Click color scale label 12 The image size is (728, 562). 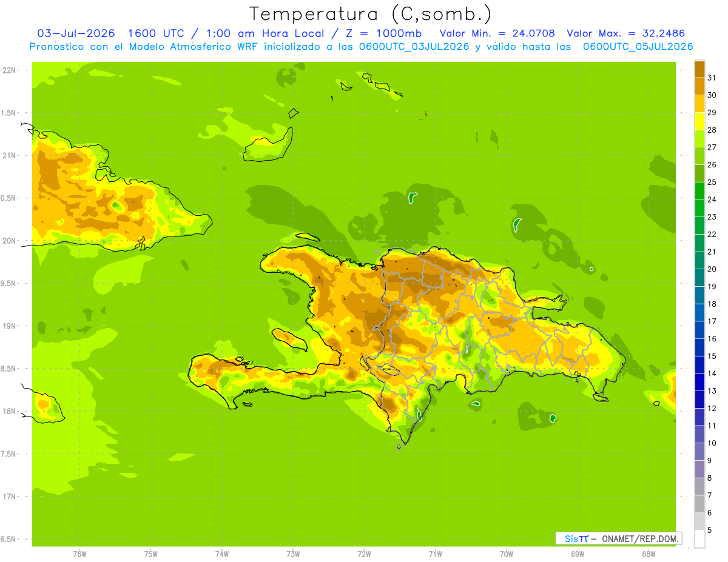[712, 409]
